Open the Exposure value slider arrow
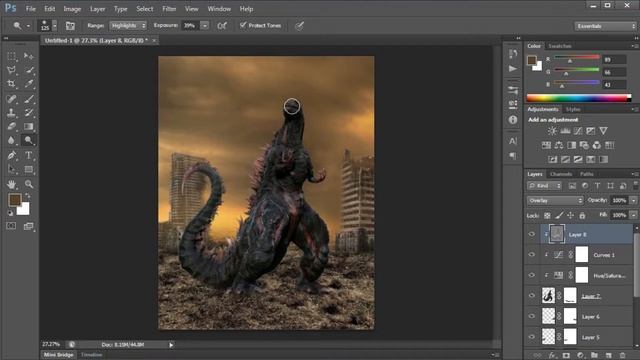 pos(205,26)
